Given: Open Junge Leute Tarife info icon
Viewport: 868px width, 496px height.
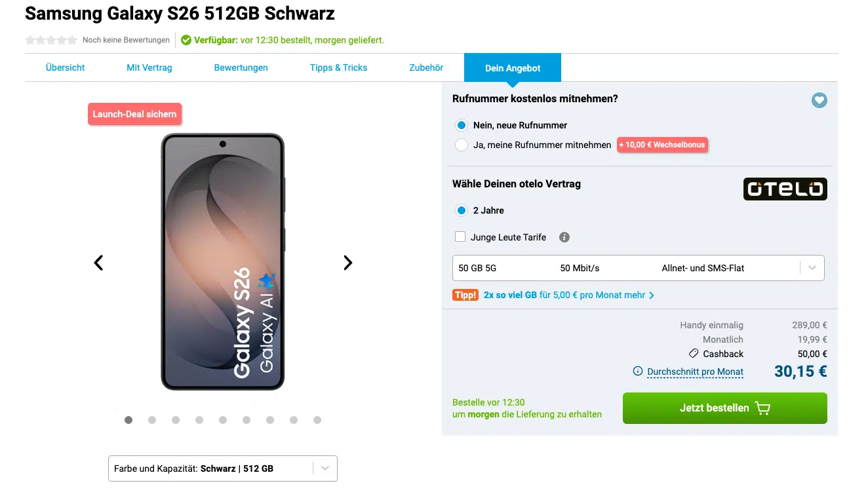Looking at the screenshot, I should point(564,237).
